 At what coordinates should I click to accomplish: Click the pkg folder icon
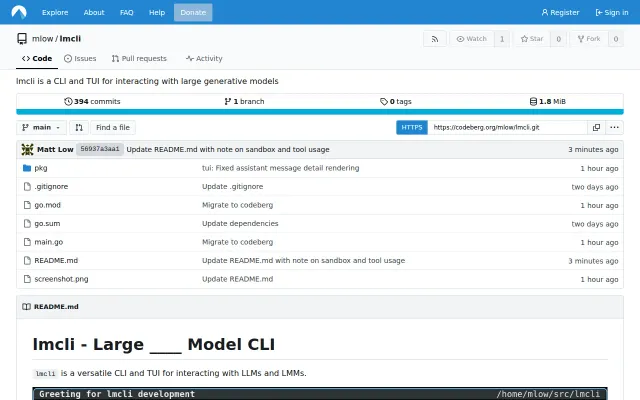(27, 168)
